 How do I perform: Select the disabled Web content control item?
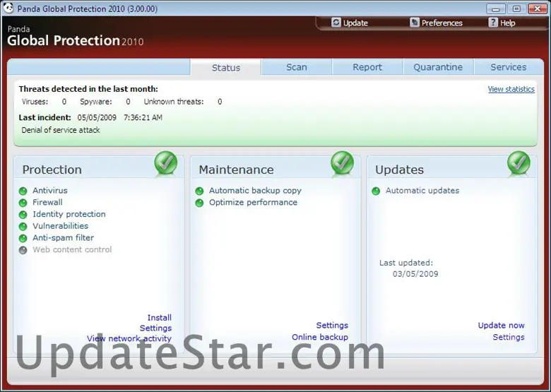(72, 249)
